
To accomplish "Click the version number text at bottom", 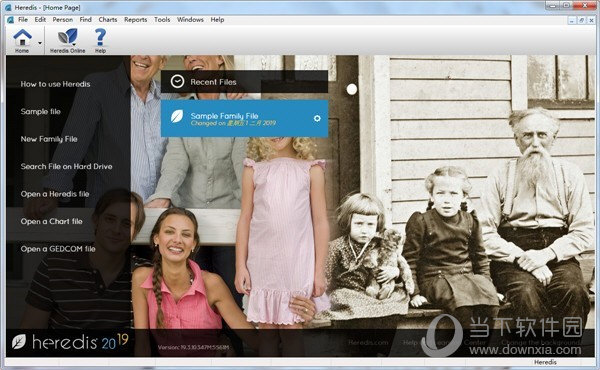I will tap(194, 347).
